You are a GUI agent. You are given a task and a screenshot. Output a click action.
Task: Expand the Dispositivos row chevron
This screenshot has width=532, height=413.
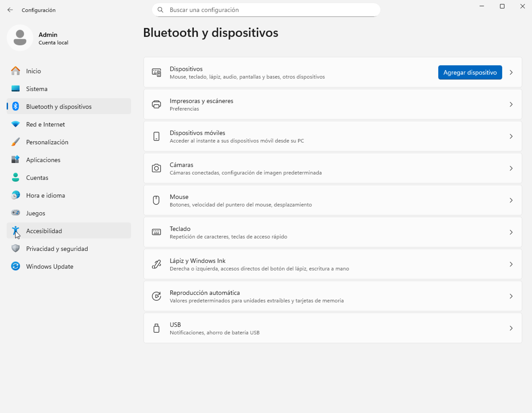click(511, 73)
